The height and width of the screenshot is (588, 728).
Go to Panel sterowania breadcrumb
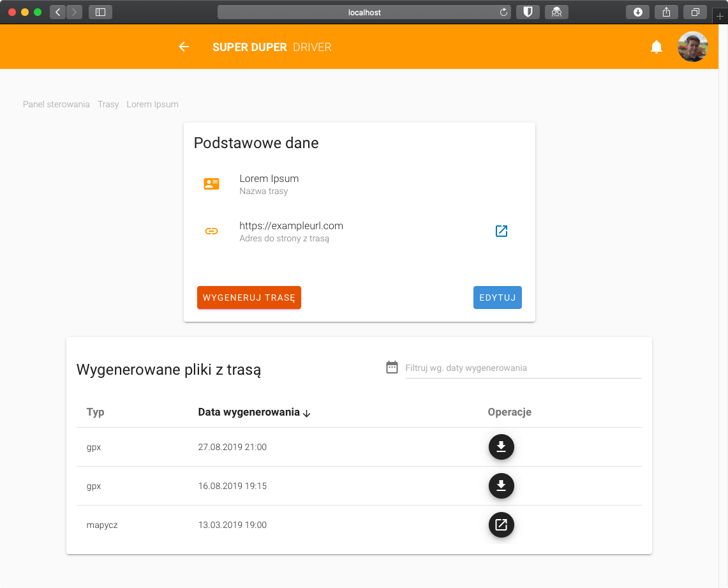point(56,104)
